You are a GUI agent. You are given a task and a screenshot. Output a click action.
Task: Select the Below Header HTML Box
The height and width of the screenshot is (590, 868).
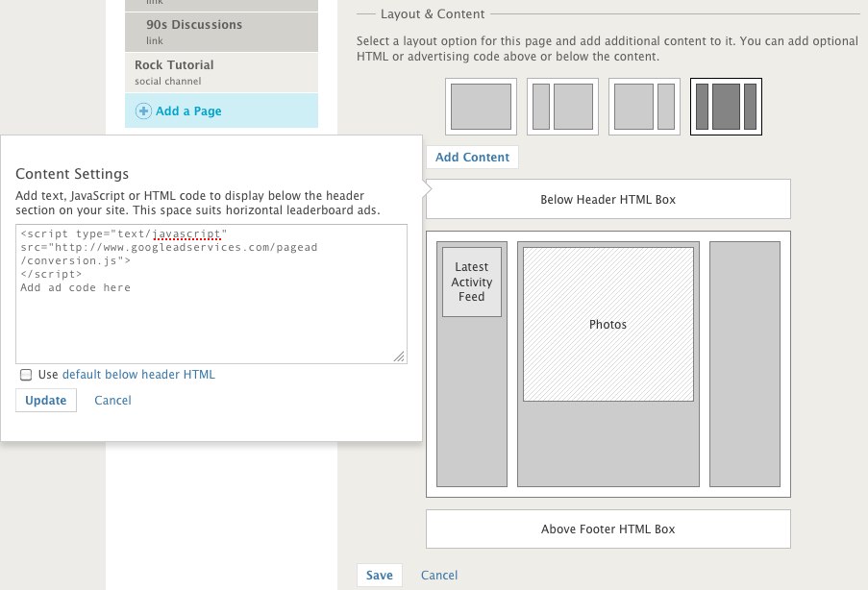tap(608, 199)
